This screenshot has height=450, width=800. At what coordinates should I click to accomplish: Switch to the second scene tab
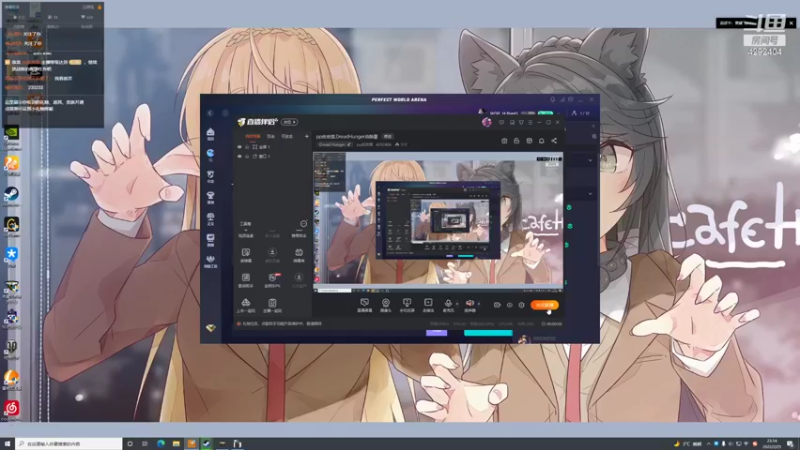coord(271,137)
